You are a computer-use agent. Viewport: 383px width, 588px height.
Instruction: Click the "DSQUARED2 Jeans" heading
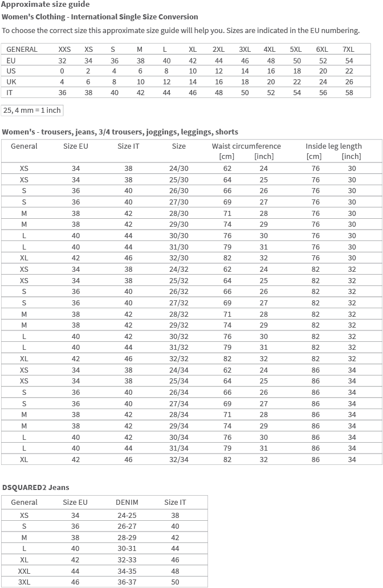(35, 488)
